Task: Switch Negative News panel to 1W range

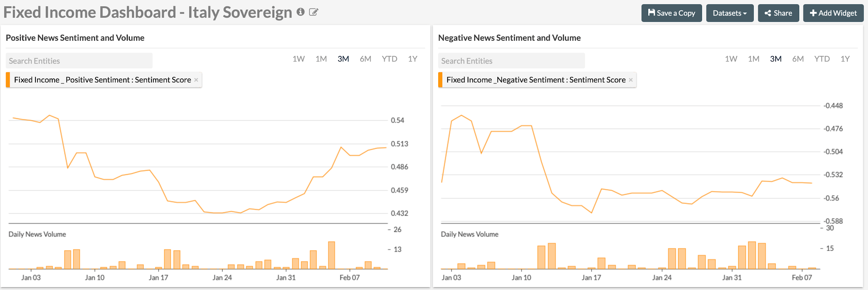Action: [731, 59]
